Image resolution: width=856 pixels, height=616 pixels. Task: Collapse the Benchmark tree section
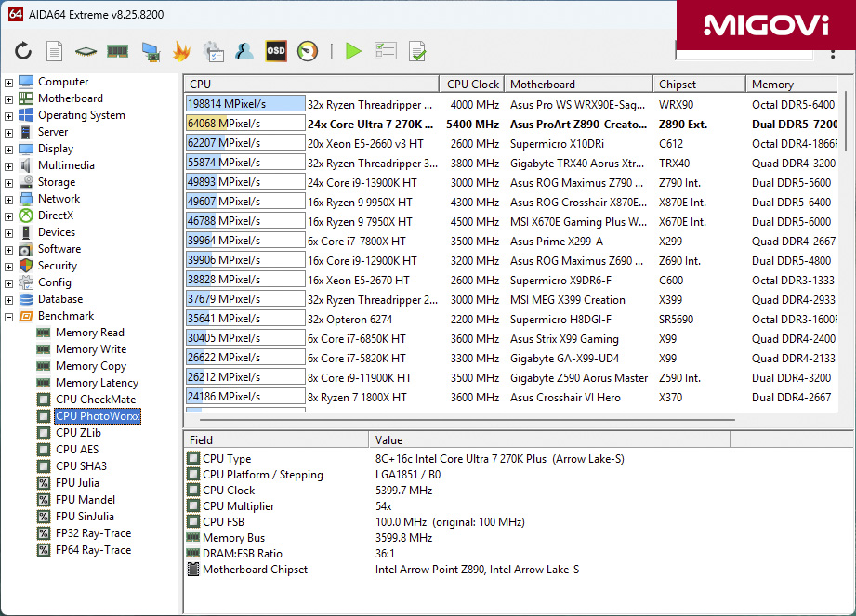pos(7,315)
